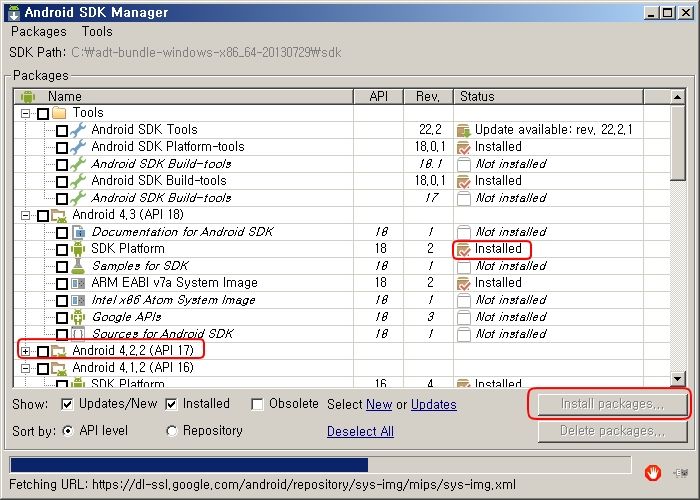The width and height of the screenshot is (700, 500).
Task: Select the Repository sort radio button
Action: 171,431
